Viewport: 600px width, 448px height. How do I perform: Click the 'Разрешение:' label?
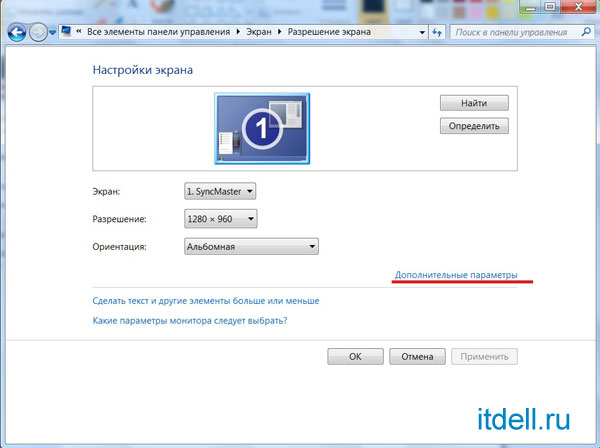coord(119,219)
